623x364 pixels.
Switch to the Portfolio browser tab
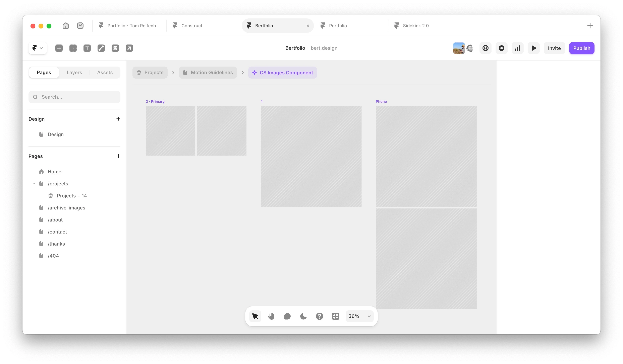point(338,26)
